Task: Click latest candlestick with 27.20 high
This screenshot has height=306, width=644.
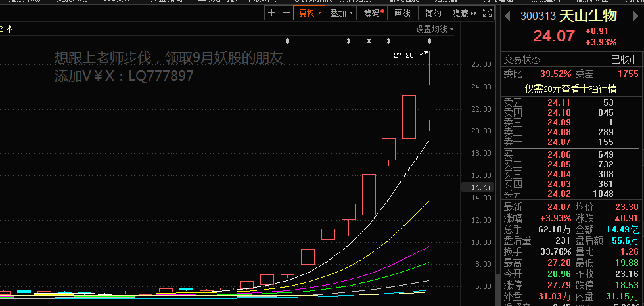Action: [429, 102]
